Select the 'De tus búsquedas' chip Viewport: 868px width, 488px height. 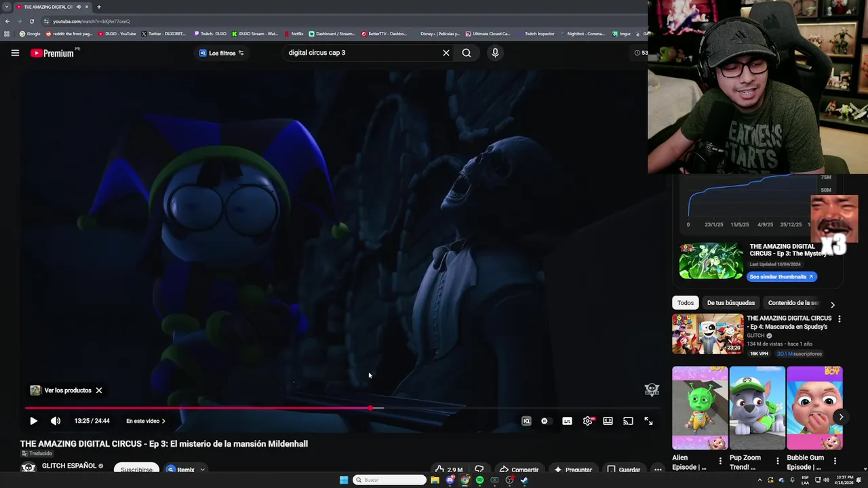click(x=730, y=303)
